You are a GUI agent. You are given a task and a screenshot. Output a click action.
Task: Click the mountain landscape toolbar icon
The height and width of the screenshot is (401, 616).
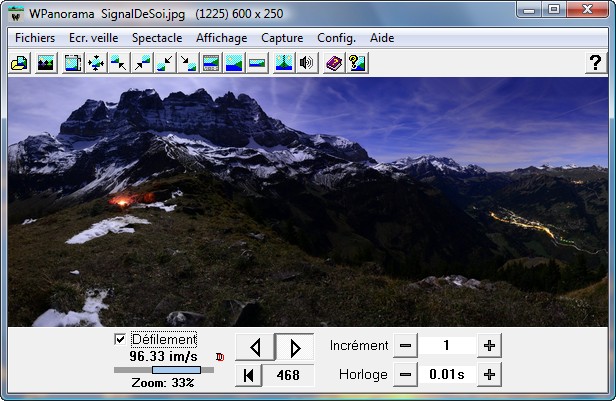coord(46,63)
